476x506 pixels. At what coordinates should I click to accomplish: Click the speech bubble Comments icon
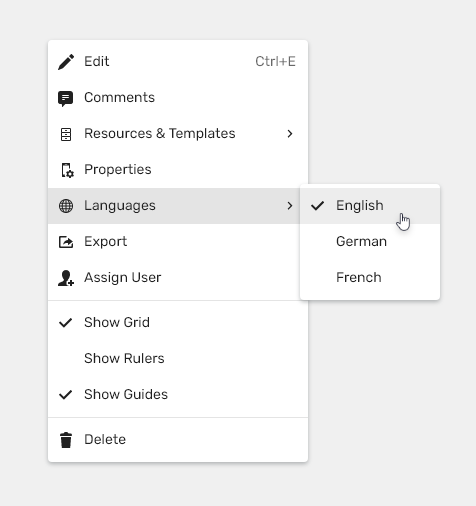[x=66, y=98]
